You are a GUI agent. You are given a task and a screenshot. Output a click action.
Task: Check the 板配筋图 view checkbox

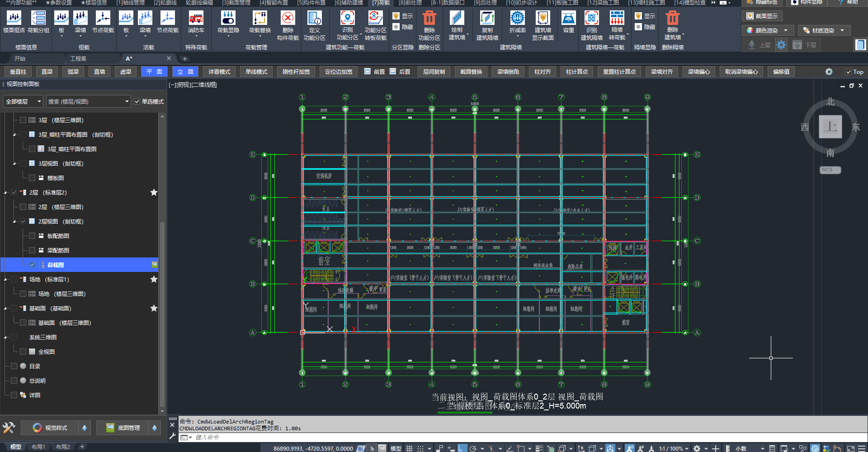32,236
